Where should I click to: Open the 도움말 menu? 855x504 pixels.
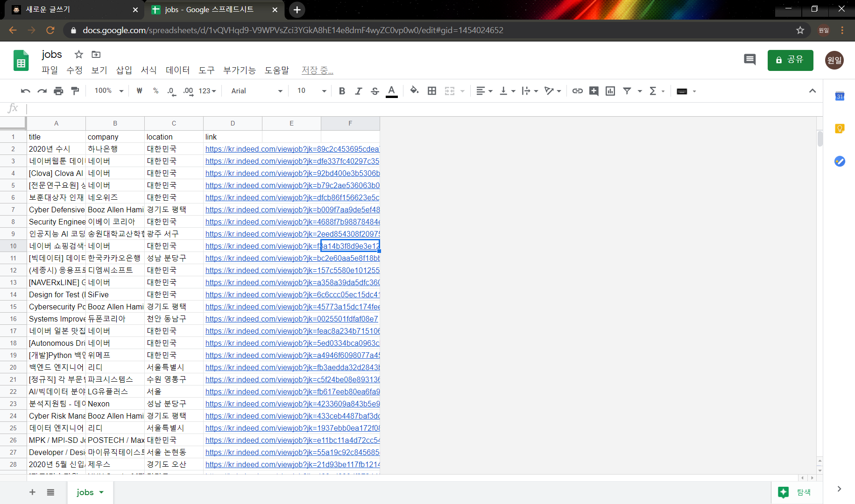(277, 70)
